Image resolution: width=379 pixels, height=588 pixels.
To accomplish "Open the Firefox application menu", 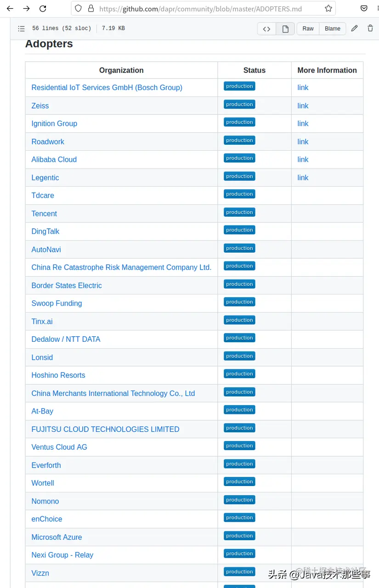I will click(378, 8).
